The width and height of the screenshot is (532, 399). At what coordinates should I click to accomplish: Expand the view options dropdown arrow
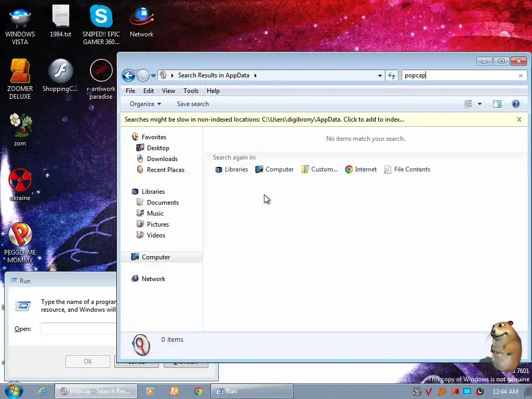coord(480,104)
